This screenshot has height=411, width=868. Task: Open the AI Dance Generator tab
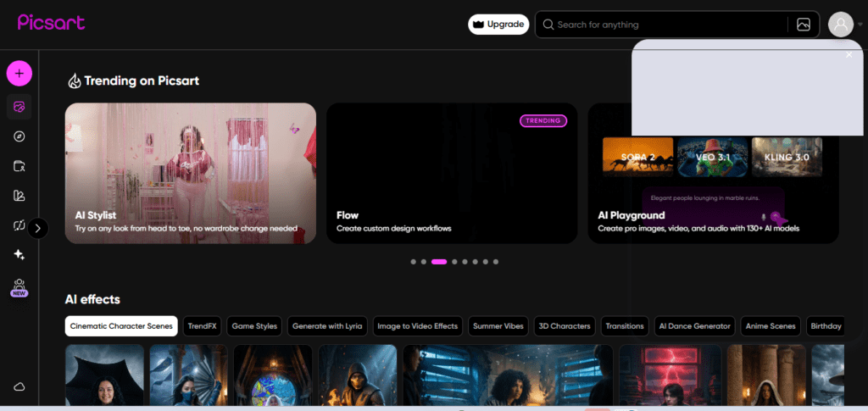coord(695,325)
